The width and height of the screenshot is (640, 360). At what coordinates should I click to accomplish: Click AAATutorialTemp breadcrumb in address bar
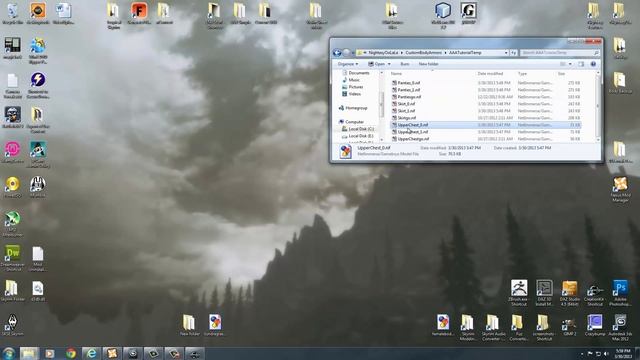465,53
